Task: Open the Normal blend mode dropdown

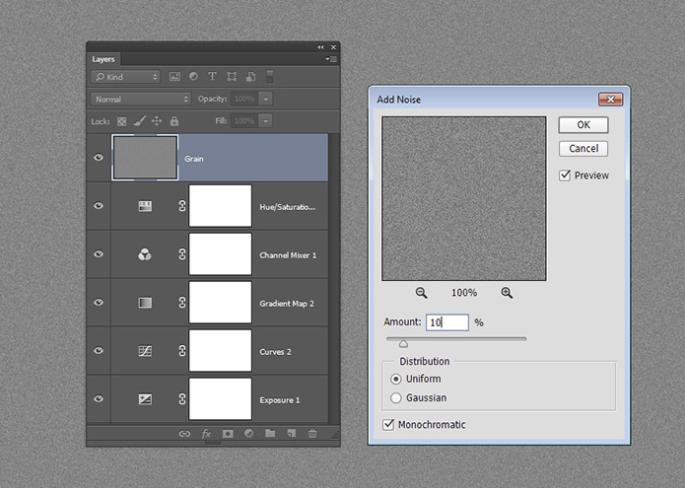Action: coord(140,99)
